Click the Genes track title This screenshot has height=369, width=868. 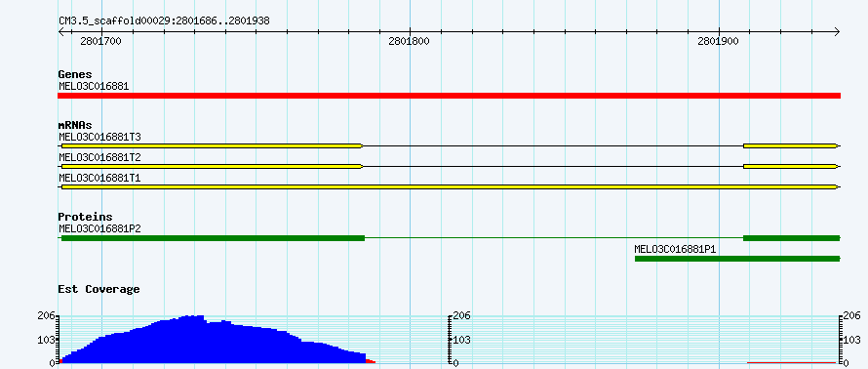(x=75, y=74)
